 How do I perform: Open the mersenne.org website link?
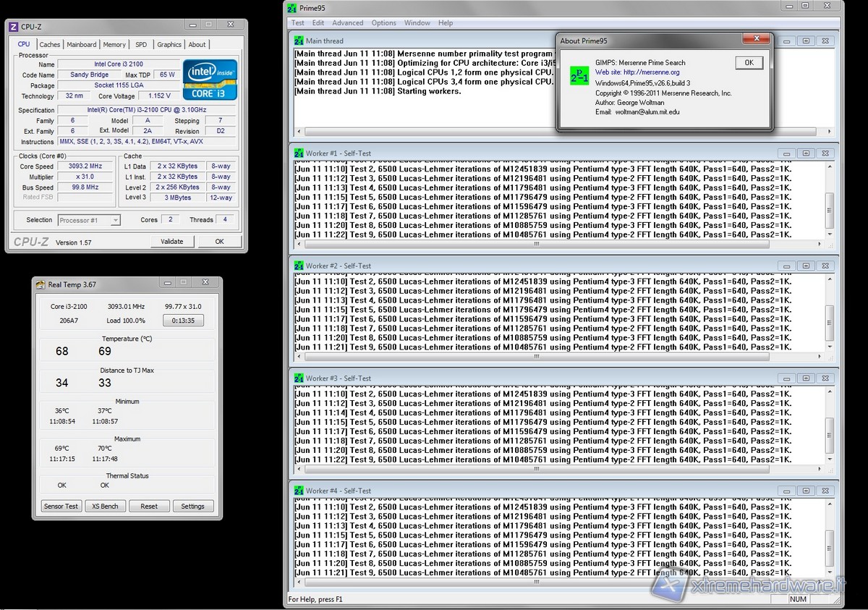(x=651, y=72)
